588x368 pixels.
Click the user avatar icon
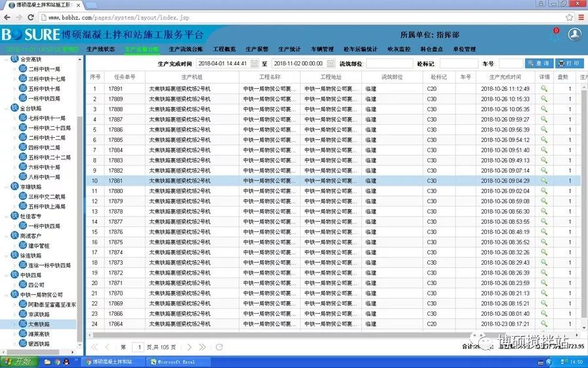[574, 35]
